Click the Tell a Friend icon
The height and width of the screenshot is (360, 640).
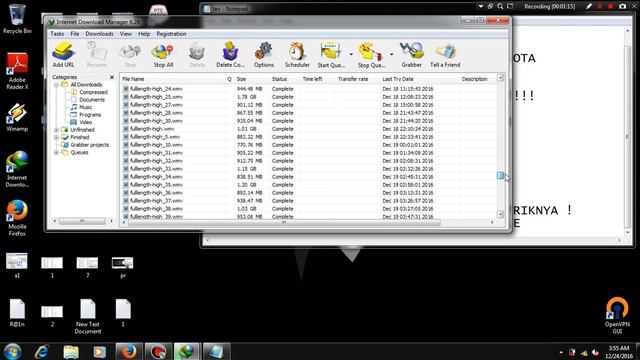click(x=445, y=54)
